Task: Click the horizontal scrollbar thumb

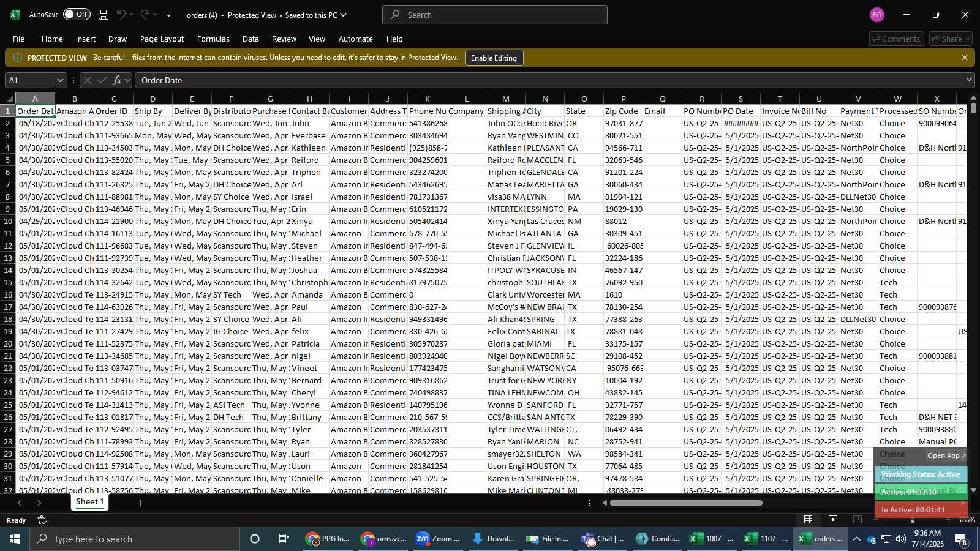Action: (x=686, y=503)
